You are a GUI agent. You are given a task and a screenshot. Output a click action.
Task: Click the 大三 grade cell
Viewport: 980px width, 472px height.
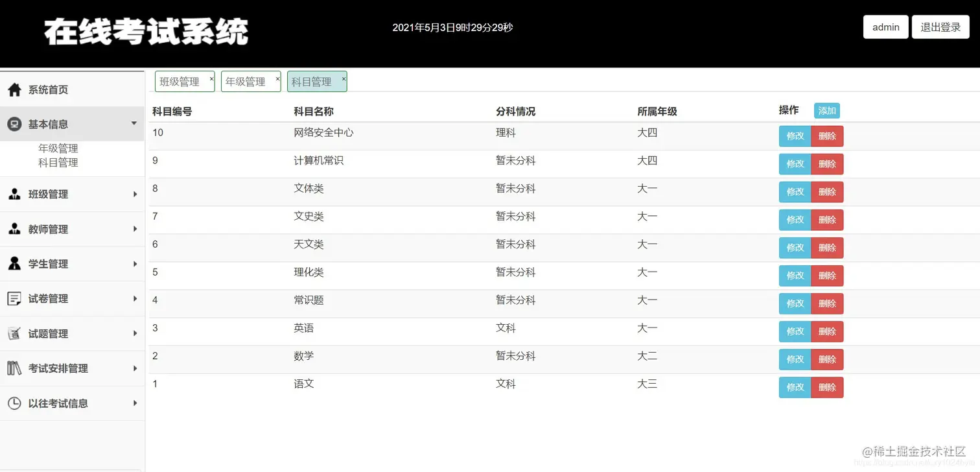coord(647,383)
